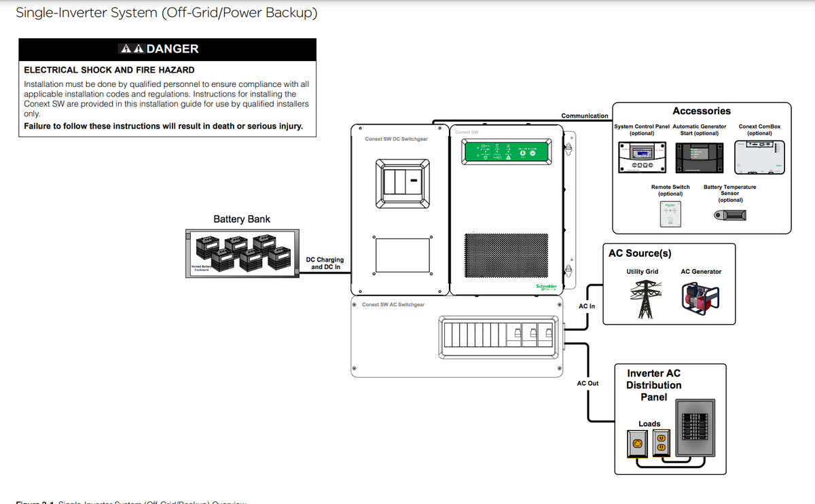Click the 'Vented Battery Enclosure' label

click(x=202, y=268)
